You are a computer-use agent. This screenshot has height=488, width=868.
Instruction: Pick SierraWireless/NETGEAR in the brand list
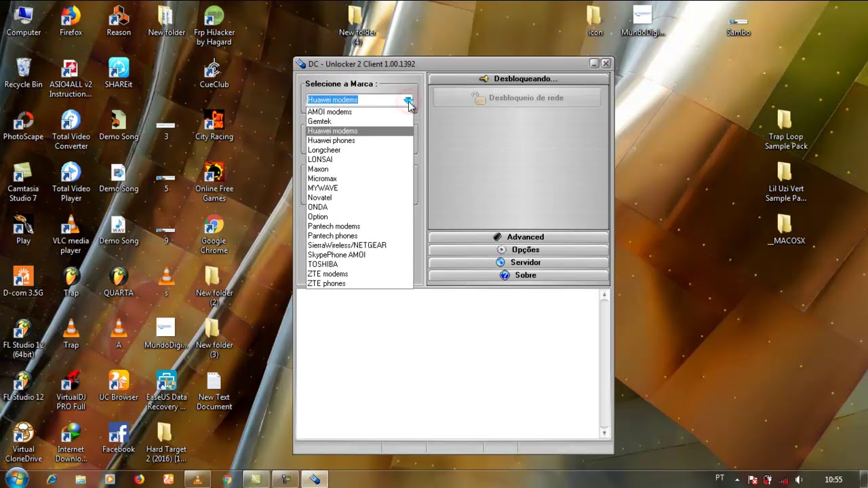pyautogui.click(x=359, y=245)
